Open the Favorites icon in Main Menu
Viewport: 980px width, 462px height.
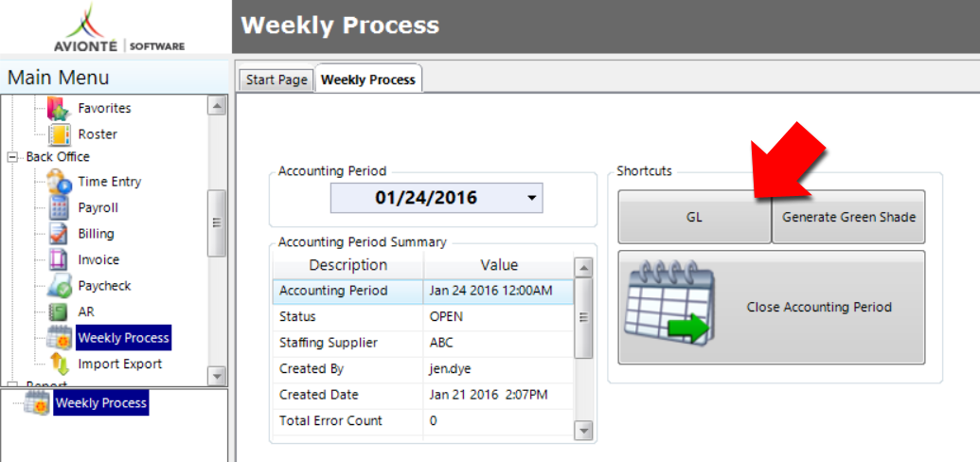point(60,109)
